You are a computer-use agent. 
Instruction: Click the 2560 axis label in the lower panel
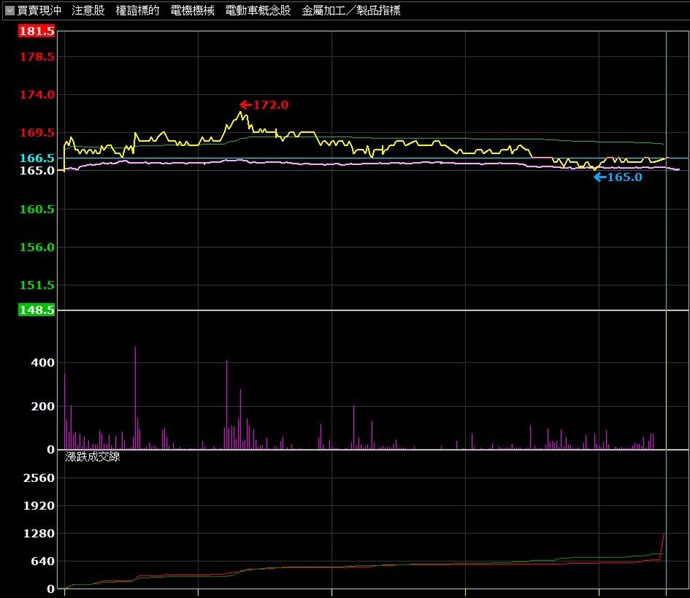[38, 479]
